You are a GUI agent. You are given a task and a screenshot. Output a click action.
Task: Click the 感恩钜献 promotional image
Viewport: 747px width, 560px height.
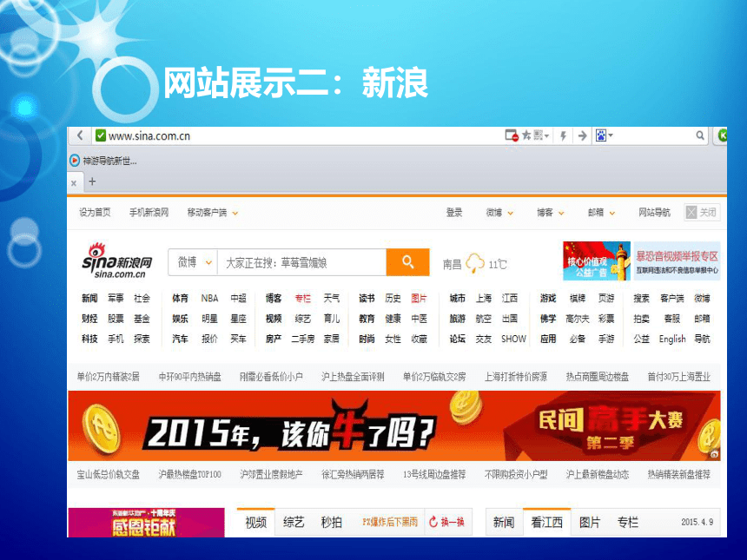[x=146, y=523]
